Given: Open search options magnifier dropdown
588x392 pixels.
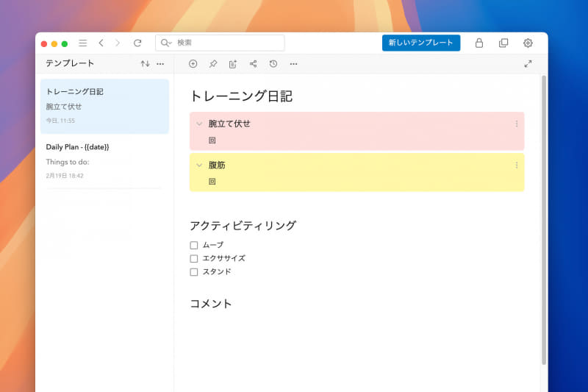Looking at the screenshot, I should [166, 43].
